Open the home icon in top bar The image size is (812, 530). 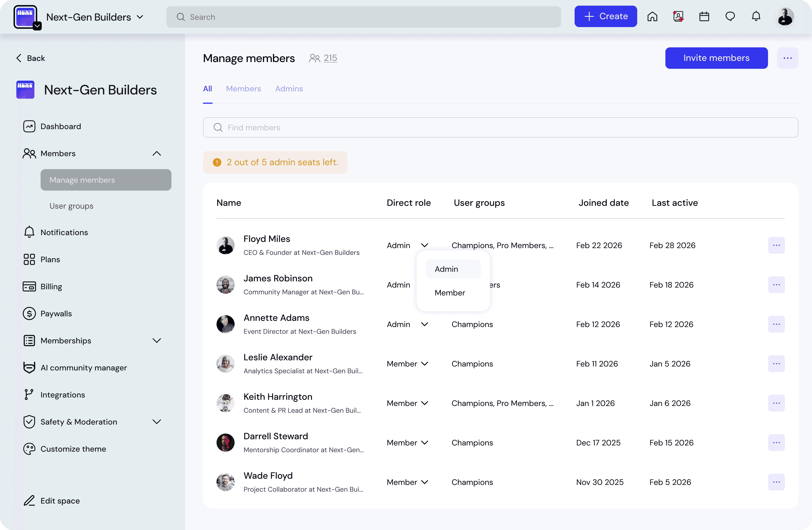click(x=652, y=16)
